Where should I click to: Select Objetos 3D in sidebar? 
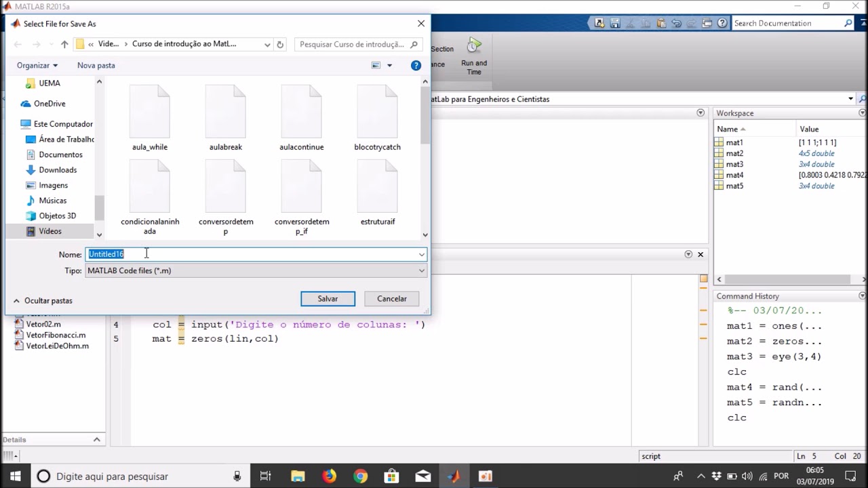tap(57, 216)
